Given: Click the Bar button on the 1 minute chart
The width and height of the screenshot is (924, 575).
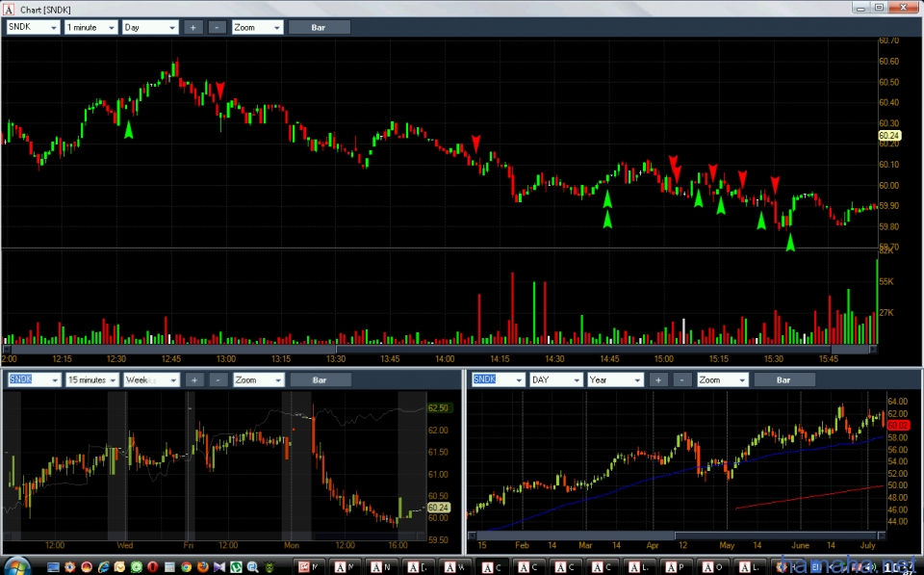Looking at the screenshot, I should (319, 27).
